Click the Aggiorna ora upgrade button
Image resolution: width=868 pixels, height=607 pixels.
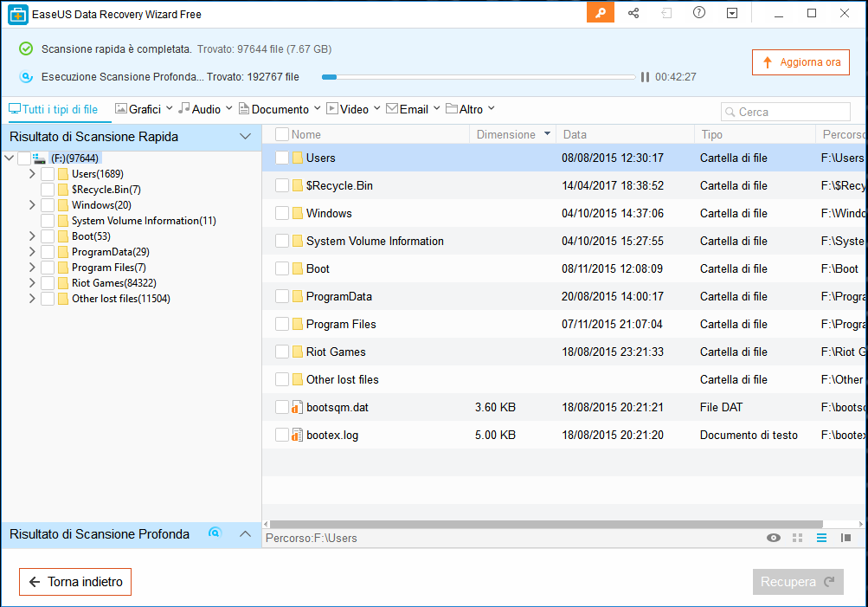pyautogui.click(x=800, y=62)
